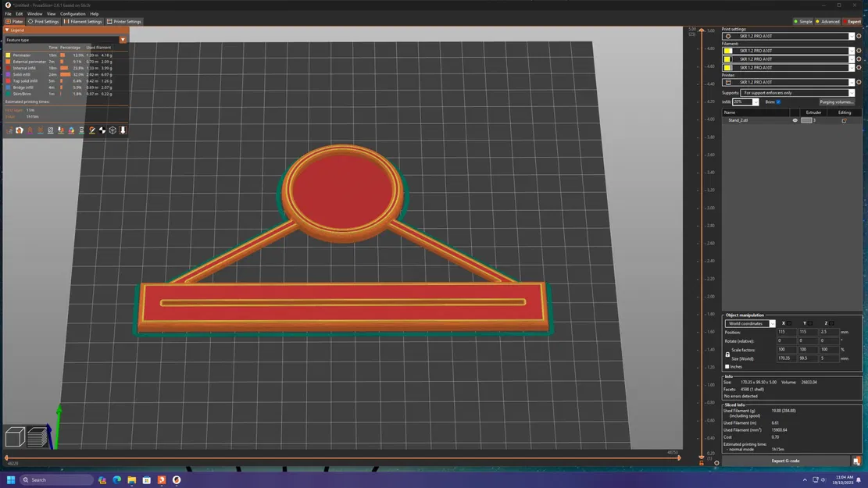This screenshot has height=488, width=868.
Task: Switch to Advanced mode
Action: [x=827, y=22]
